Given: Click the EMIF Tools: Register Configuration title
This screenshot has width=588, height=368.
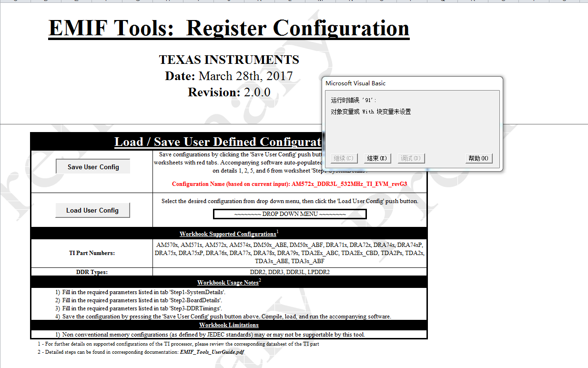Looking at the screenshot, I should pyautogui.click(x=229, y=29).
